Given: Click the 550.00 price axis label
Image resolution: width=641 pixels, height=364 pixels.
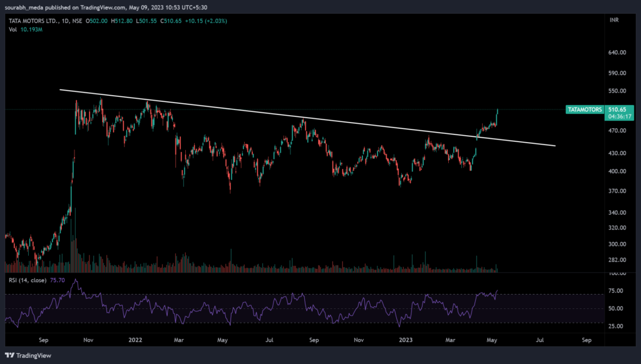Looking at the screenshot, I should point(617,91).
